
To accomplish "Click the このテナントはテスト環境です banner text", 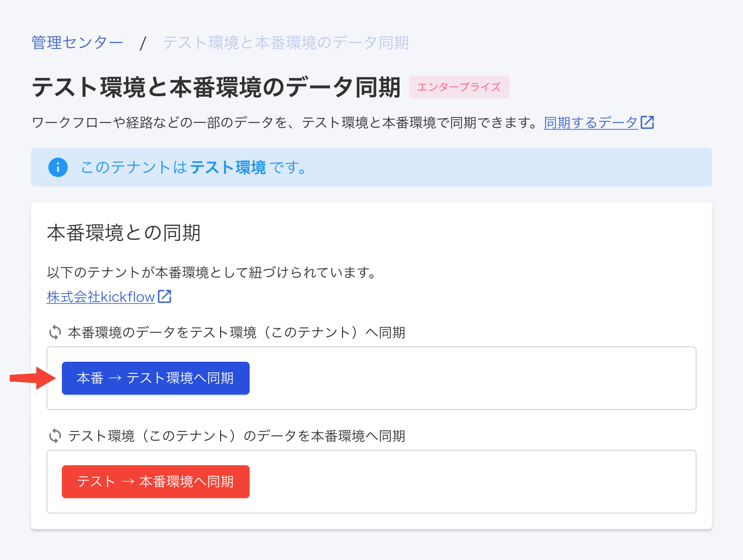I will [x=193, y=167].
